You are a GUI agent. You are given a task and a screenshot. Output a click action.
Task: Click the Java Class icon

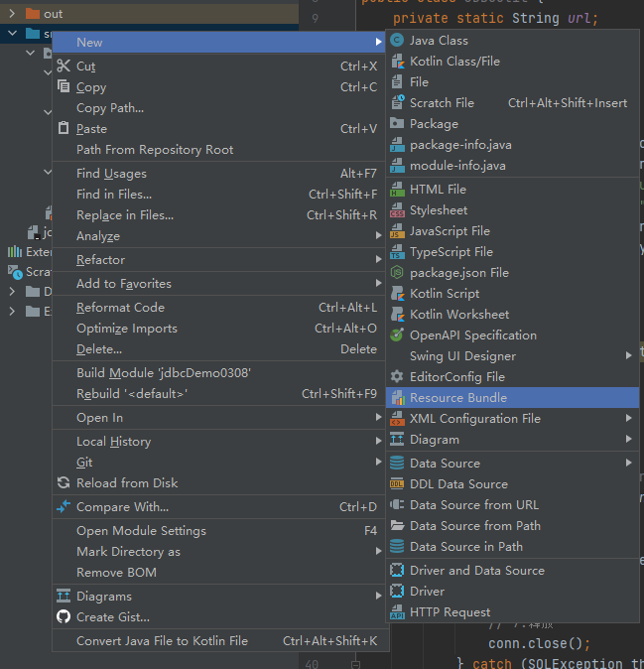(397, 40)
